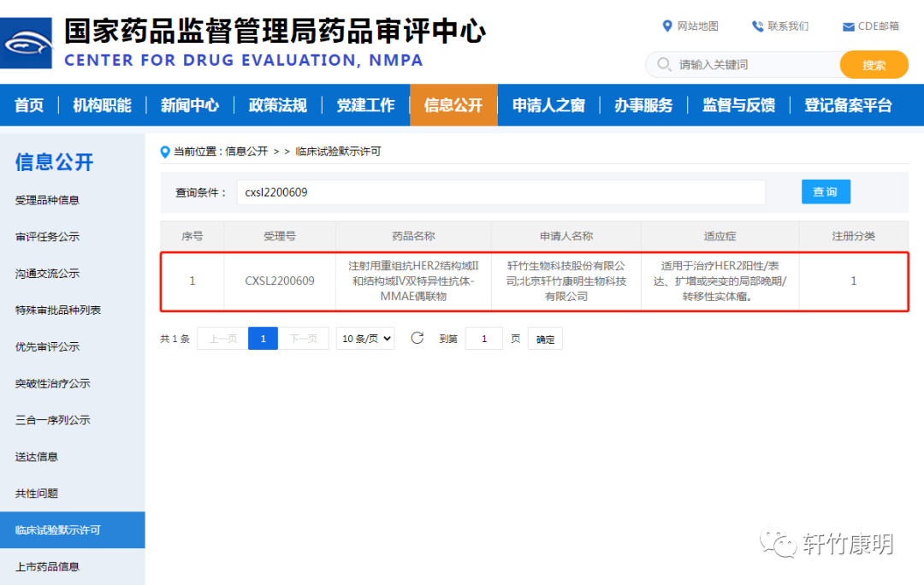This screenshot has height=585, width=924.
Task: Select 受理品种信息 in the sidebar
Action: coord(47,200)
